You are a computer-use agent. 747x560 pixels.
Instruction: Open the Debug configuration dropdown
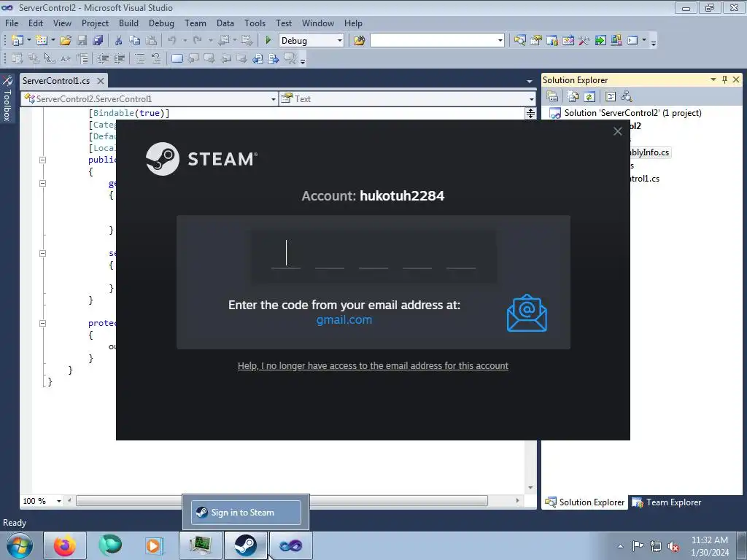pos(340,41)
